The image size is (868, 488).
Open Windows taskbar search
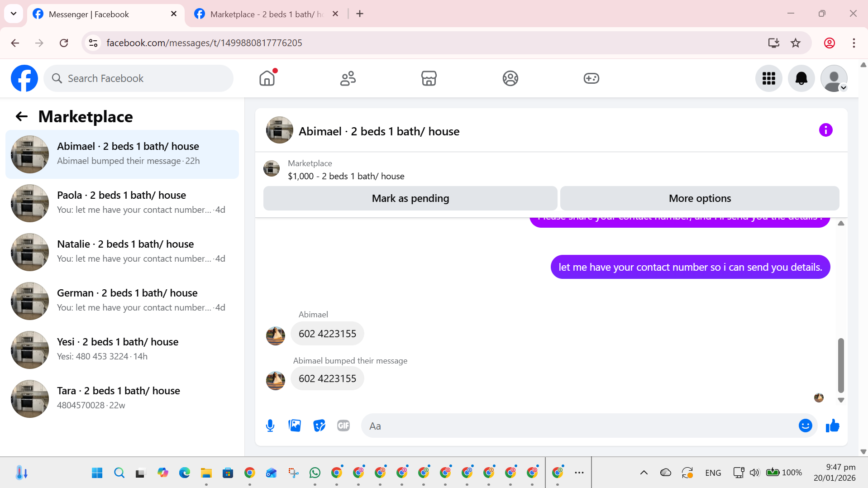click(119, 473)
